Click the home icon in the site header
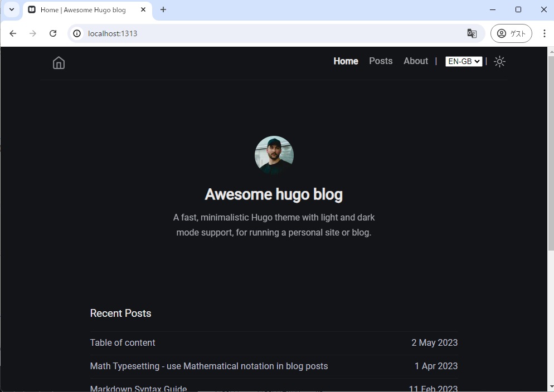This screenshot has height=392, width=554. pyautogui.click(x=59, y=63)
